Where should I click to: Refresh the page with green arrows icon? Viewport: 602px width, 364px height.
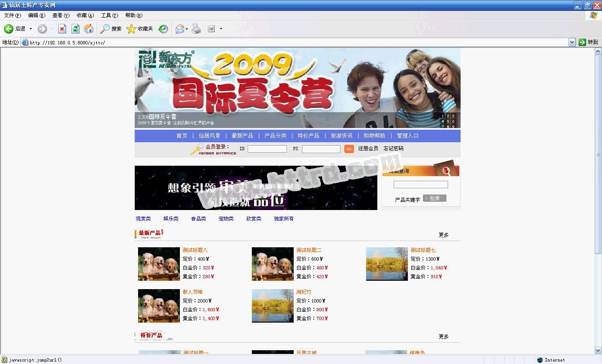click(x=75, y=28)
